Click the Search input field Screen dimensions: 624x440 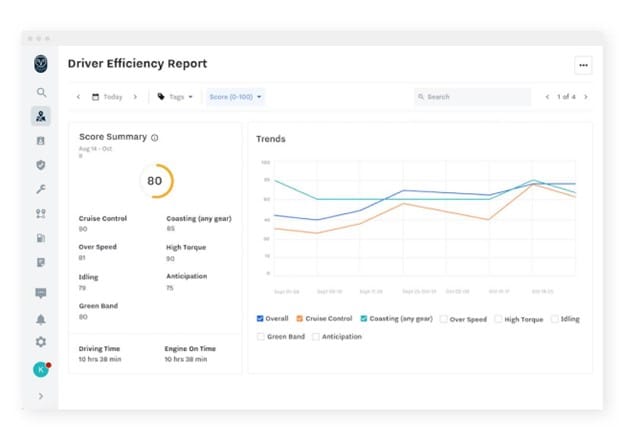[x=474, y=97]
